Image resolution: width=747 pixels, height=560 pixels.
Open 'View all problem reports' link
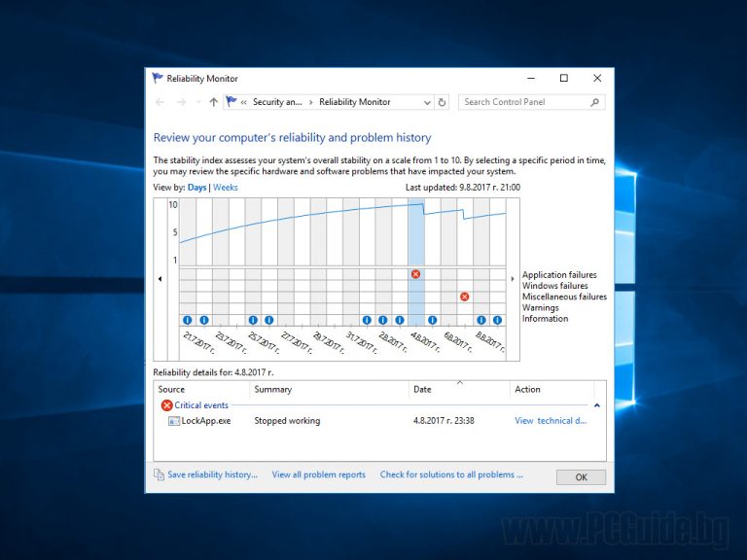(x=319, y=474)
